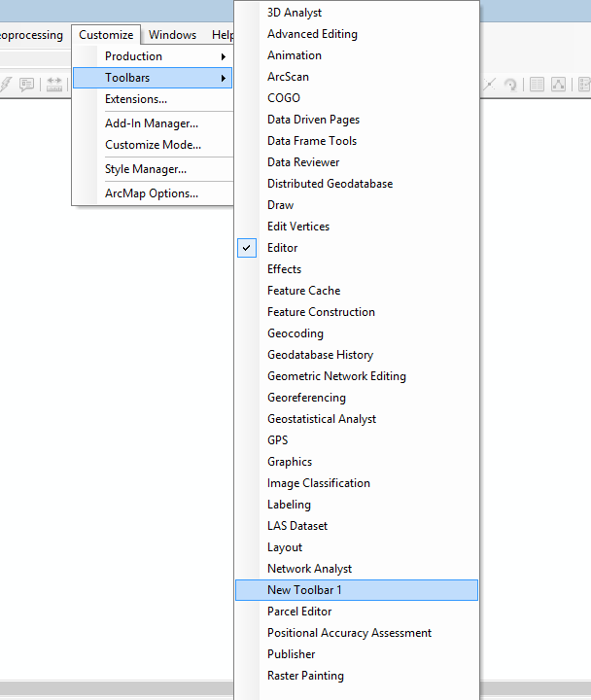Select the HTML Popup tool icon
This screenshot has height=700, width=591.
(x=27, y=84)
